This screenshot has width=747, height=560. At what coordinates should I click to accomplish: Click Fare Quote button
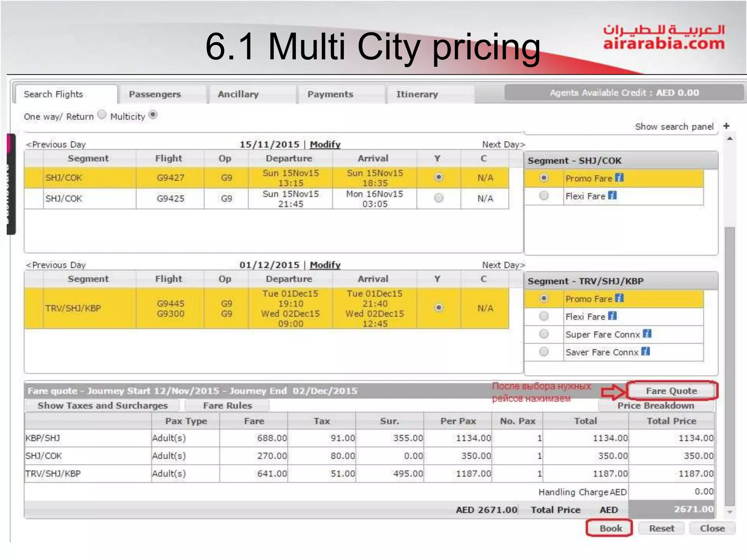pyautogui.click(x=671, y=391)
